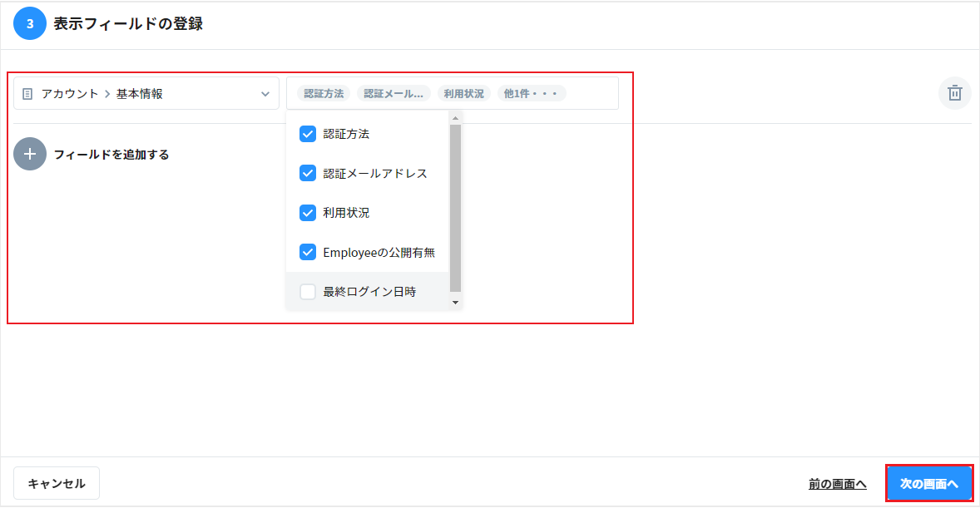Expand the アカウント > 基本情報 dropdown chevron

265,94
